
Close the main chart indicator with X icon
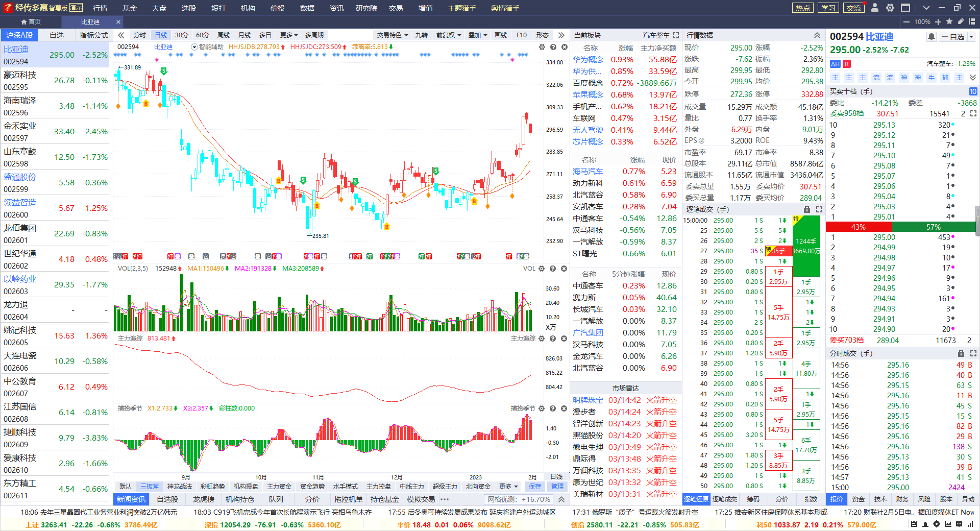[565, 47]
